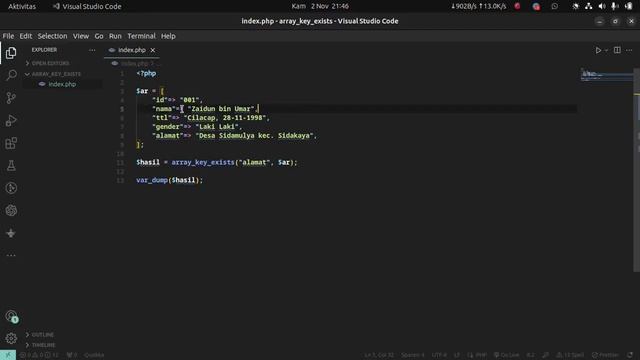This screenshot has height=360, width=640.
Task: Click the "Desa Sidamulya kec. Sidakaya" string
Action: pyautogui.click(x=254, y=136)
